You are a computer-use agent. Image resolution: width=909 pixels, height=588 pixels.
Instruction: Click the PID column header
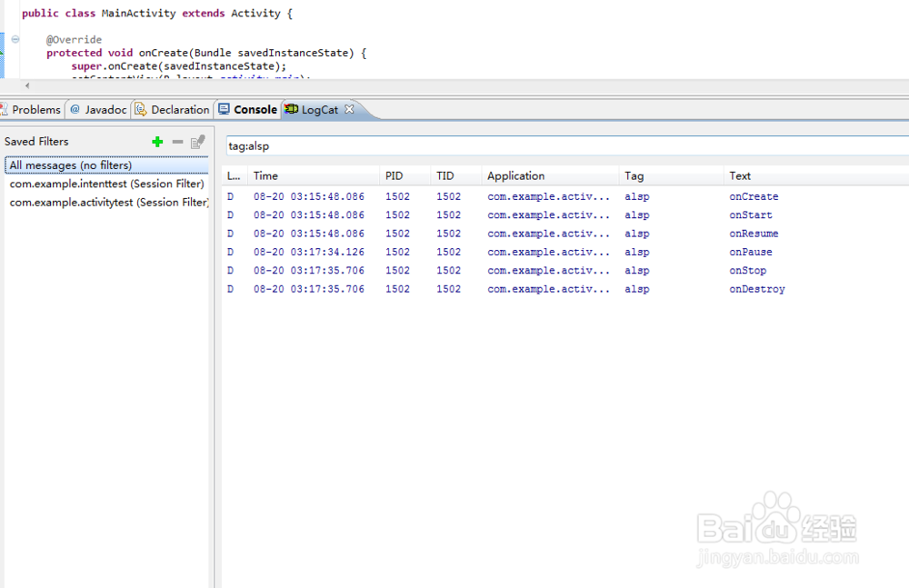(x=405, y=175)
